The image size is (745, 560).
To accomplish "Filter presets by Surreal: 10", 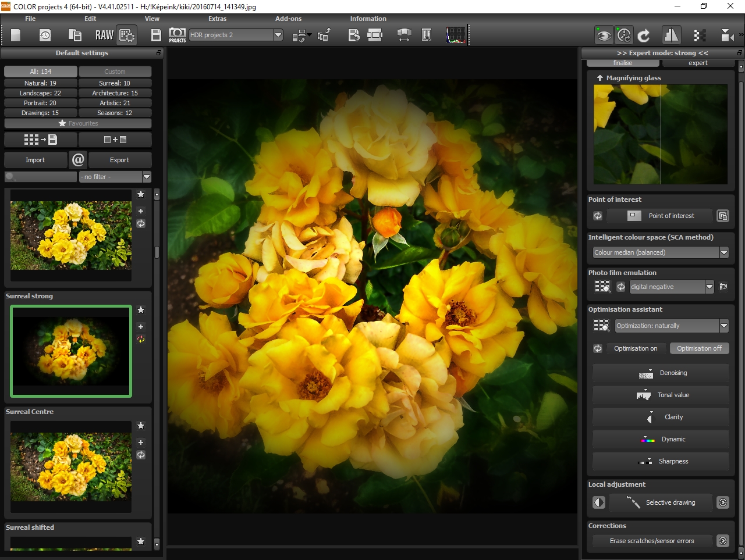I will pos(115,83).
